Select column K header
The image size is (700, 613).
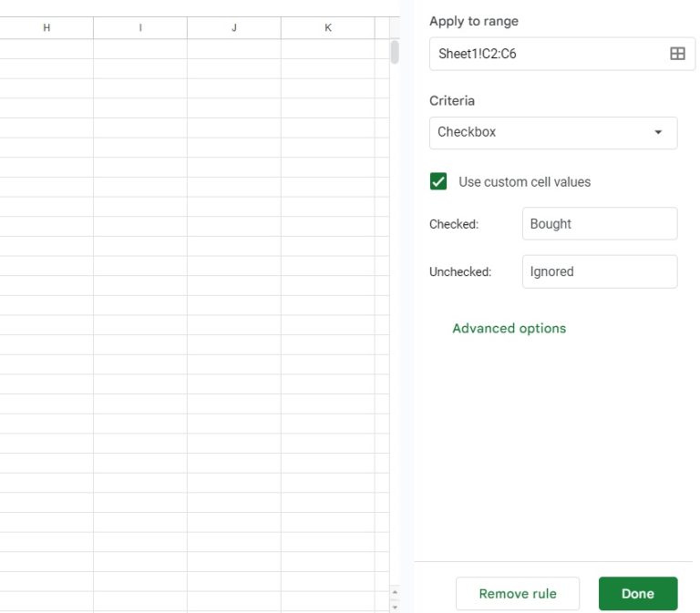328,27
